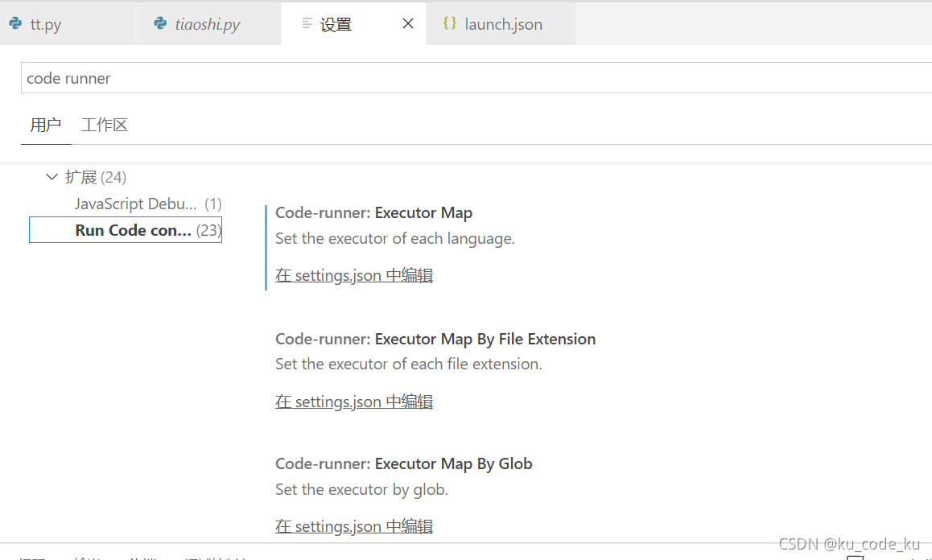This screenshot has height=560, width=932.
Task: Edit Executor Map in settings.json link
Action: 353,275
